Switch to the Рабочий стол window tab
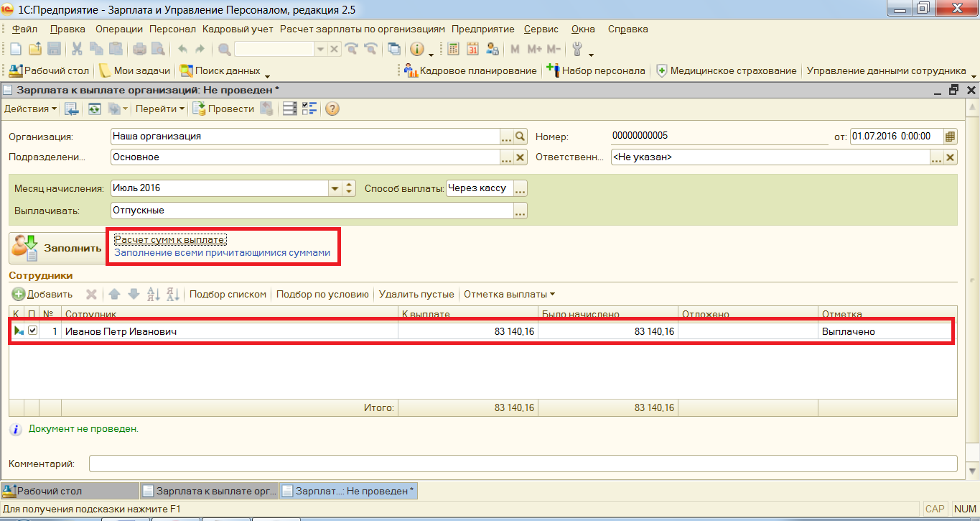The height and width of the screenshot is (521, 980). coord(70,492)
